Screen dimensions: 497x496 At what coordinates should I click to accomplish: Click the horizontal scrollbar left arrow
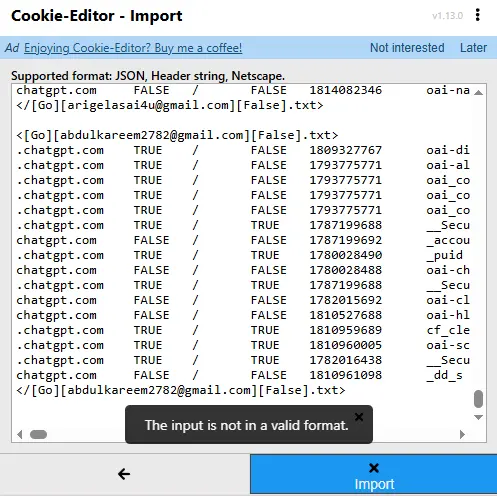[x=20, y=434]
